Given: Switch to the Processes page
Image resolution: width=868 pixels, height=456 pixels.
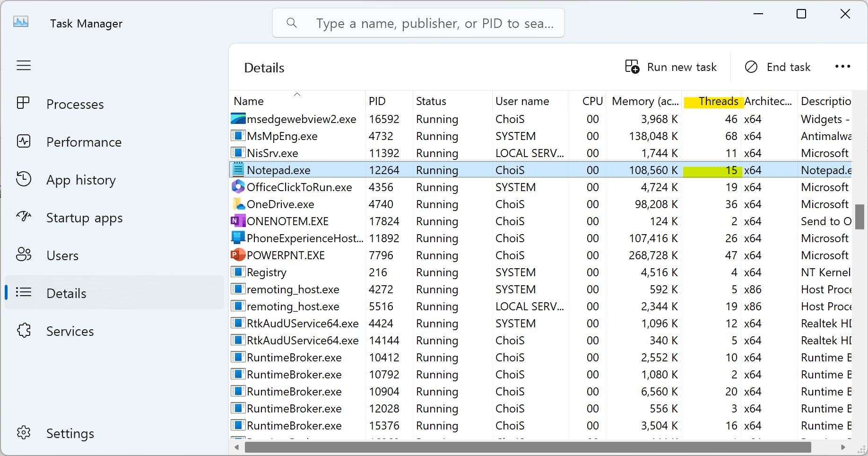Looking at the screenshot, I should (114, 104).
